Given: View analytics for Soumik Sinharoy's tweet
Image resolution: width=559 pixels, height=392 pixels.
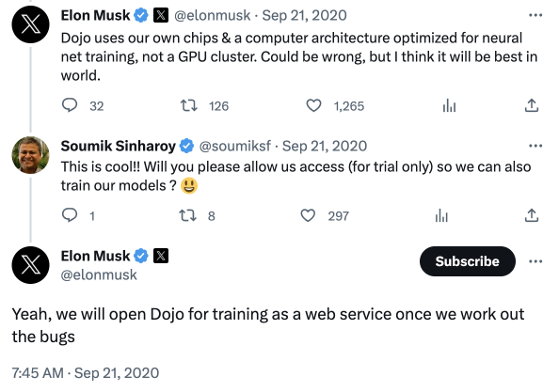Looking at the screenshot, I should (x=441, y=215).
